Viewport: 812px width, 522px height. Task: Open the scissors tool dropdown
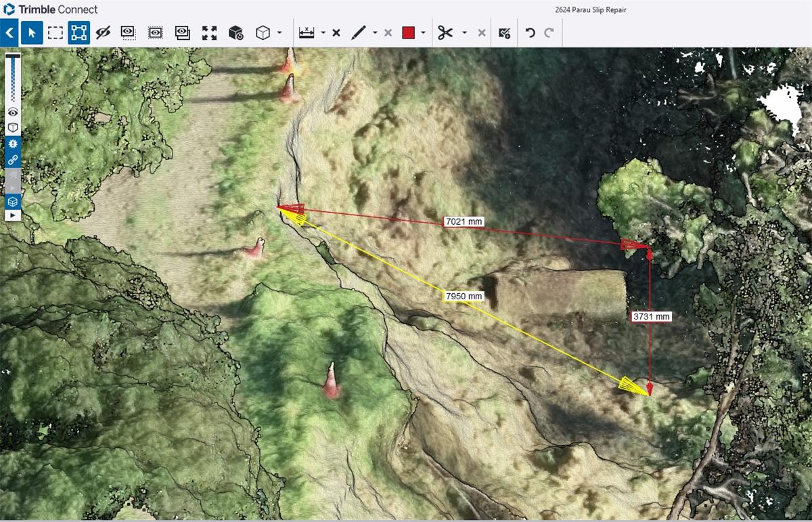click(464, 32)
